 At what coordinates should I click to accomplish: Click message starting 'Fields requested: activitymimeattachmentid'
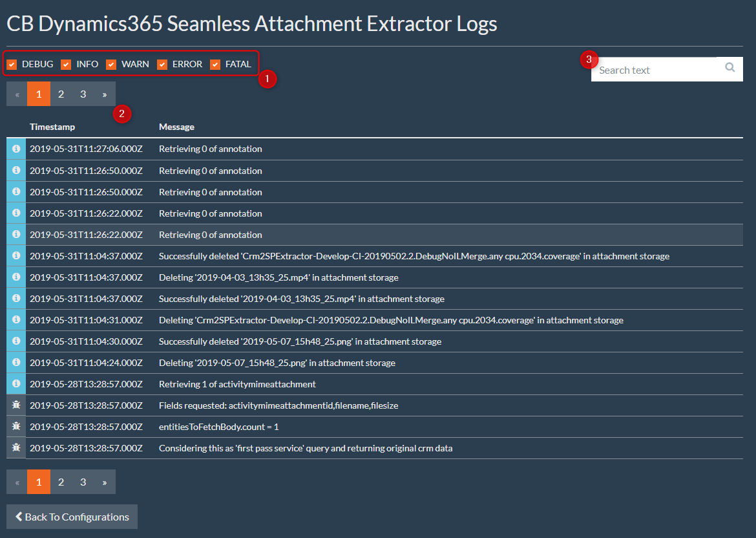278,406
